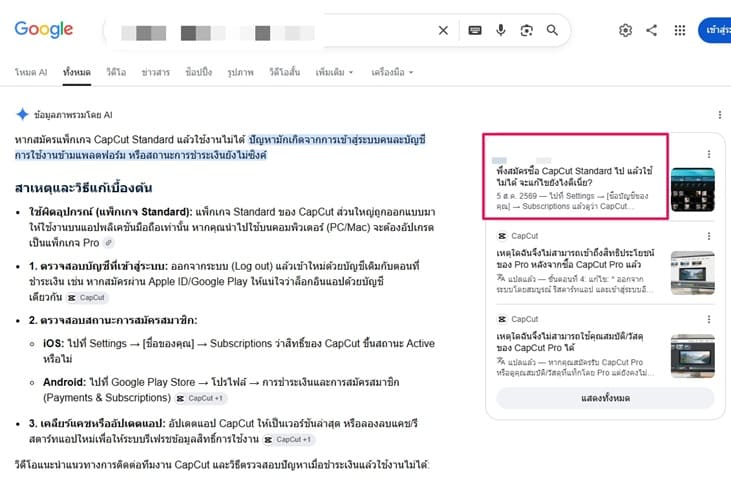The height and width of the screenshot is (480, 731).
Task: Open source card about 'CapCut Standard'
Action: coord(574,177)
